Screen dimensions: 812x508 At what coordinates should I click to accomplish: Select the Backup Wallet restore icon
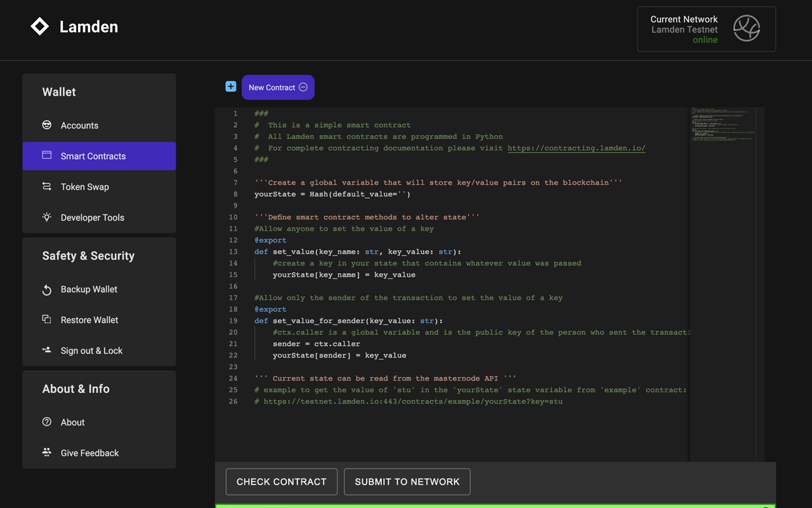pos(46,289)
